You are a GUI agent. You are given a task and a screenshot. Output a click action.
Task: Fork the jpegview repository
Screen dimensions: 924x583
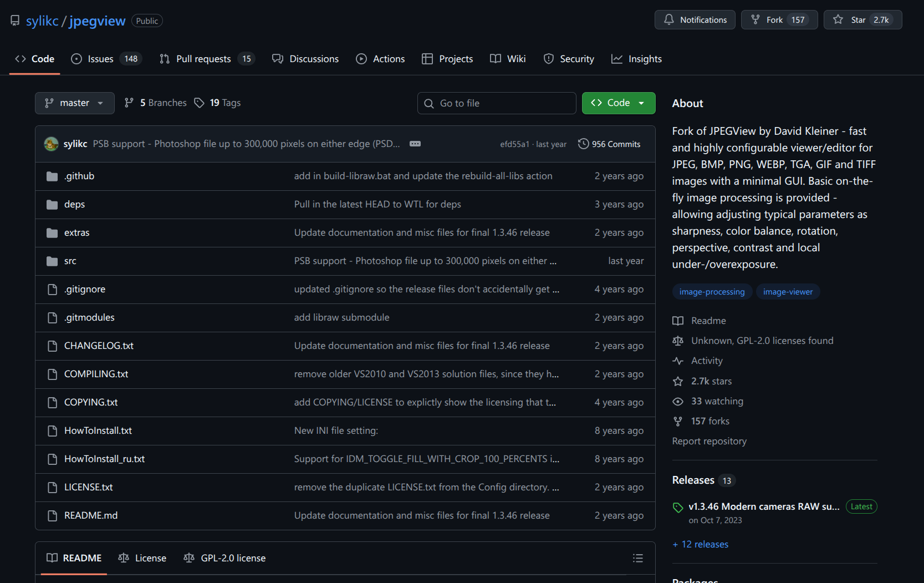pos(779,19)
